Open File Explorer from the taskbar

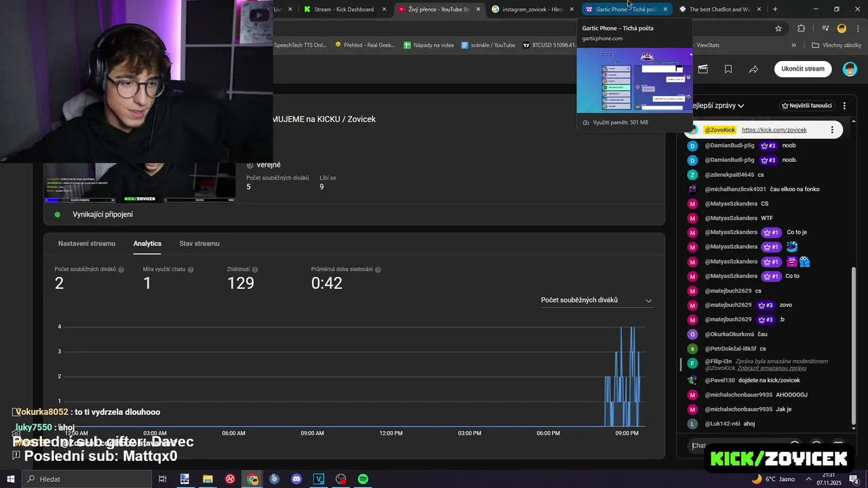pos(208,479)
